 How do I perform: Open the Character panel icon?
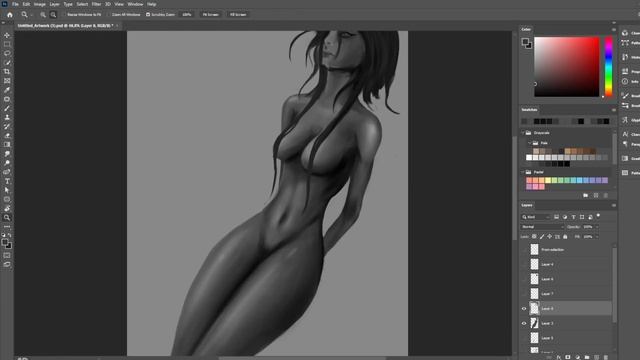625,134
